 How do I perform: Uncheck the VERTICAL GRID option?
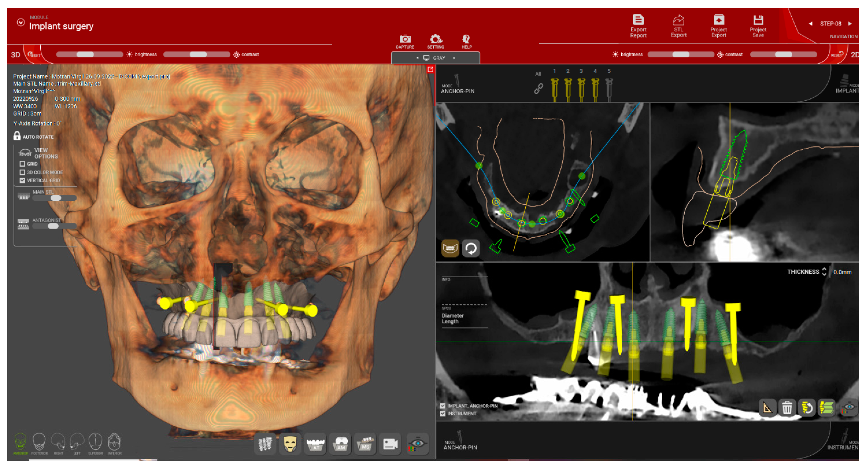point(22,180)
